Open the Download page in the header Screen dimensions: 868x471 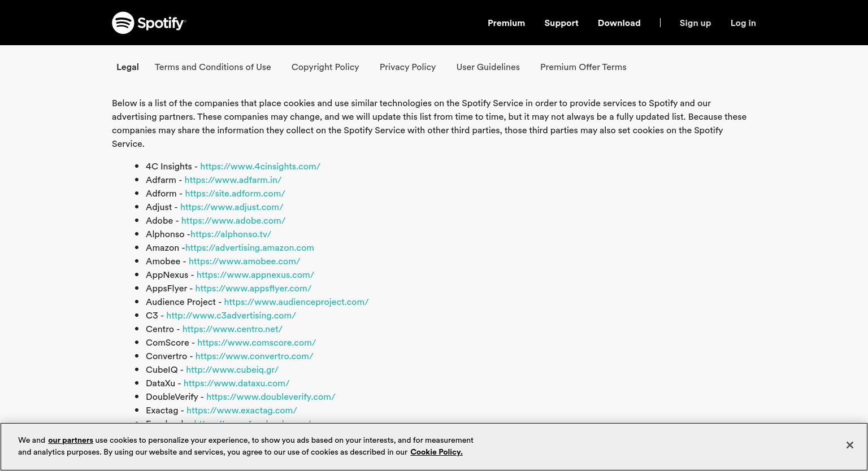(x=619, y=23)
